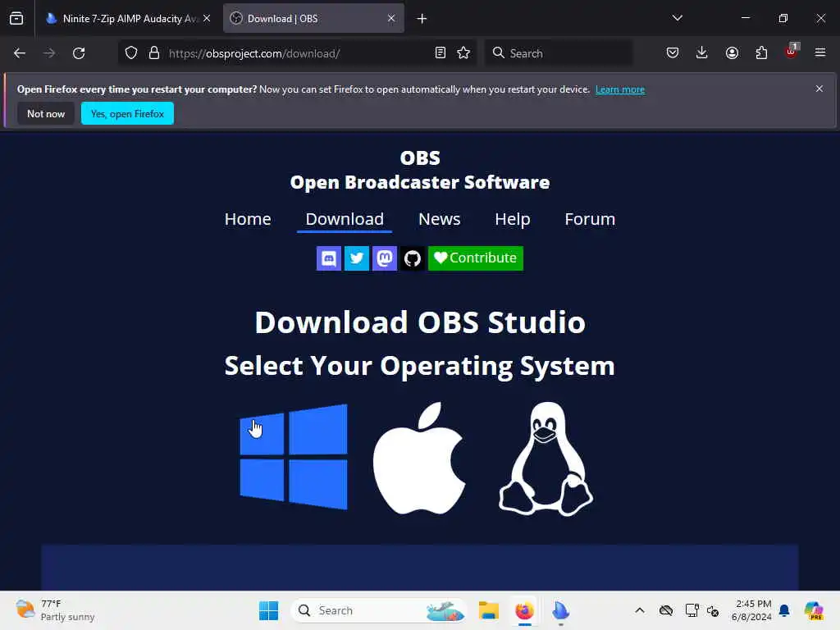Open the Copilot preview icon
Viewport: 840px width, 630px height.
click(x=814, y=610)
